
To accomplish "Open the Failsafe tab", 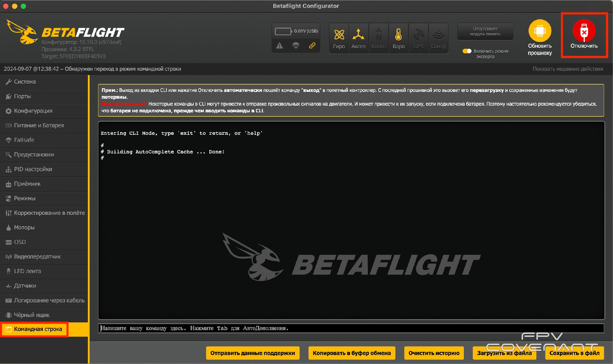I will [44, 140].
